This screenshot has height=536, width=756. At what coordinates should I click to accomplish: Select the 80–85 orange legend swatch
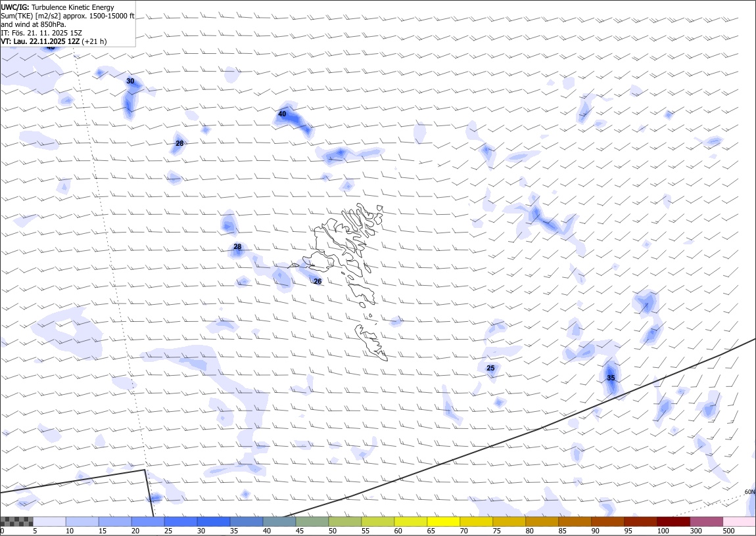(542, 522)
